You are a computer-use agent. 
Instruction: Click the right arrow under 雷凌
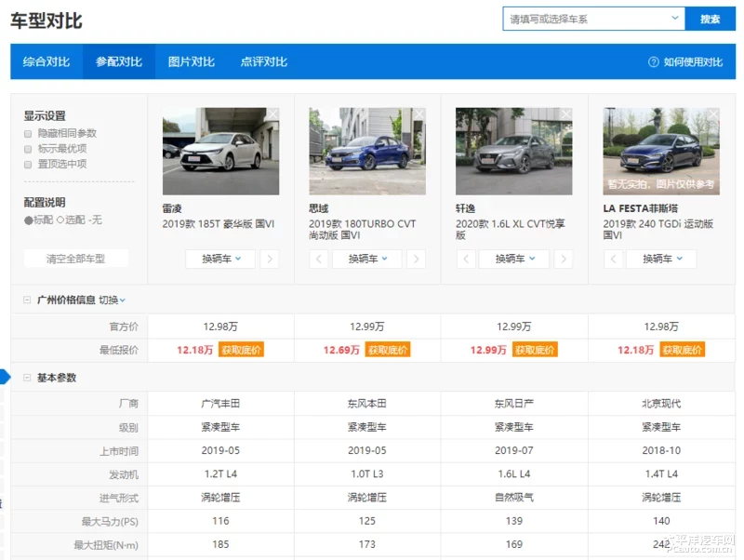[x=270, y=260]
